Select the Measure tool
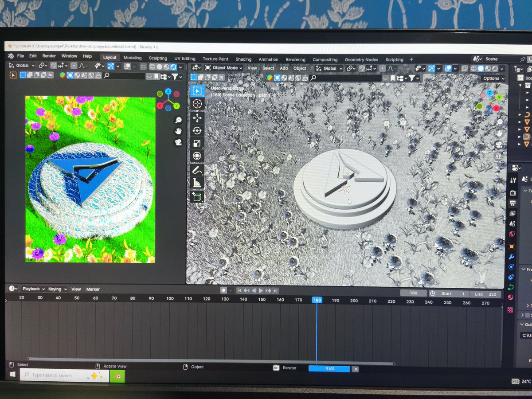 tap(198, 183)
